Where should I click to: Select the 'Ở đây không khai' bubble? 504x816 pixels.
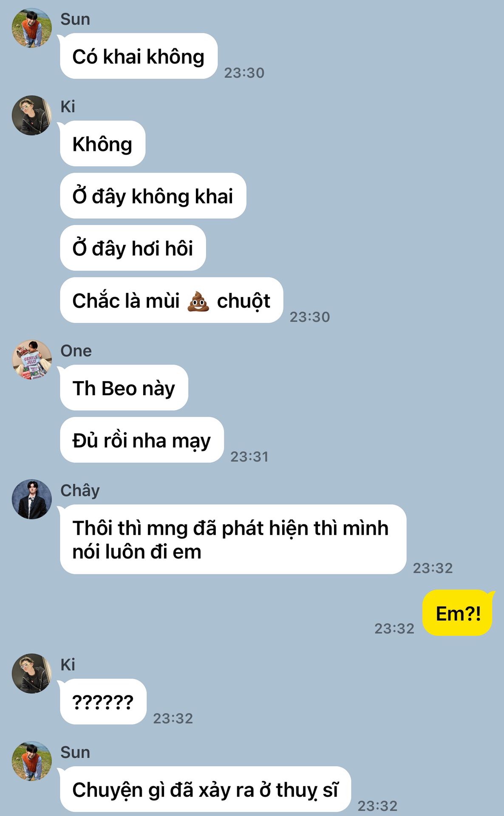(153, 196)
